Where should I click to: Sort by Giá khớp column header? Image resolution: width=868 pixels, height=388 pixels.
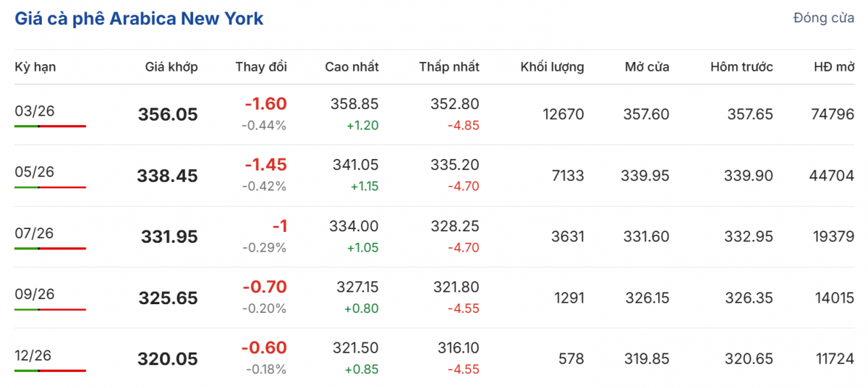171,67
